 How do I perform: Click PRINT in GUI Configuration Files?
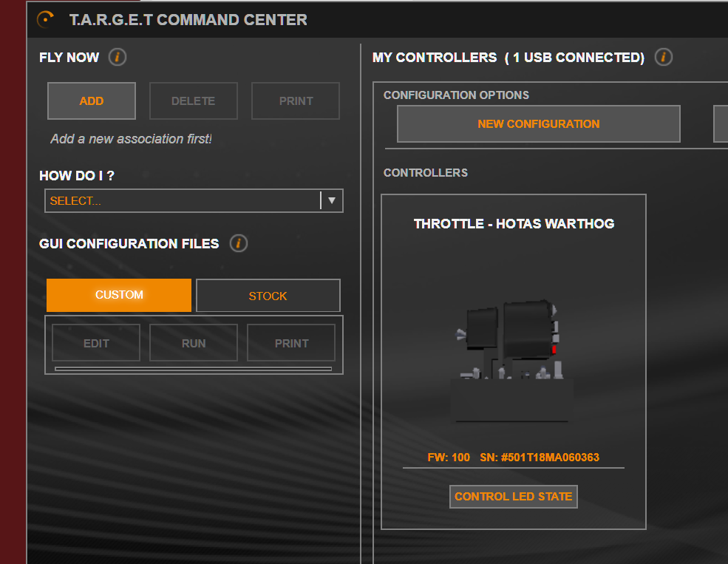coord(292,343)
